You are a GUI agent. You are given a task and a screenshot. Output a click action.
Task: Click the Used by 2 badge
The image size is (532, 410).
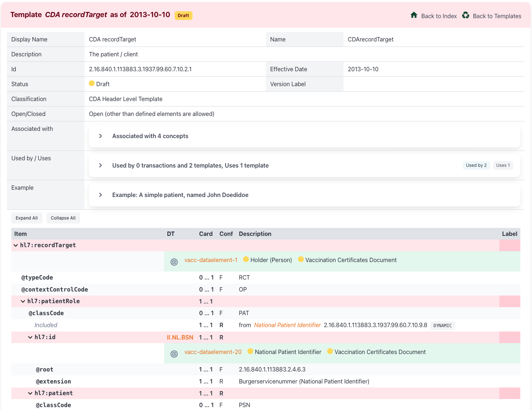(476, 165)
